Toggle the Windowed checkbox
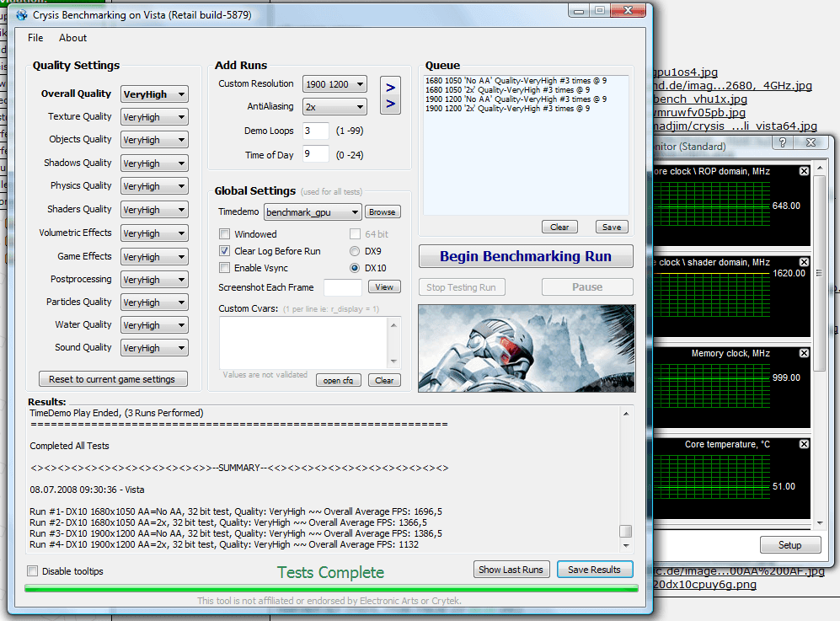840x621 pixels. (x=224, y=234)
